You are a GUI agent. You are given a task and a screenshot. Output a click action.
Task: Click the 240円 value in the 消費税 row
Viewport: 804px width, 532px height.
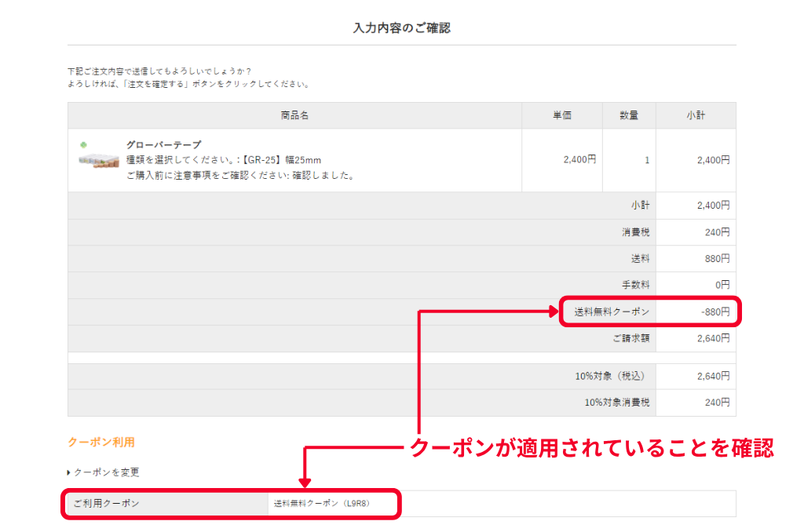(x=718, y=232)
